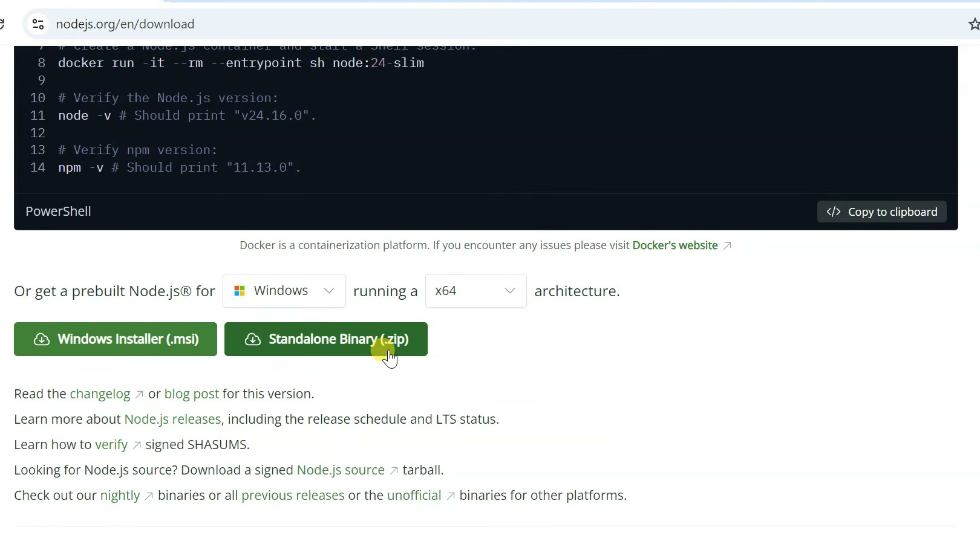Copy the Docker commands to clipboard
Image resolution: width=980 pixels, height=541 pixels.
(882, 212)
